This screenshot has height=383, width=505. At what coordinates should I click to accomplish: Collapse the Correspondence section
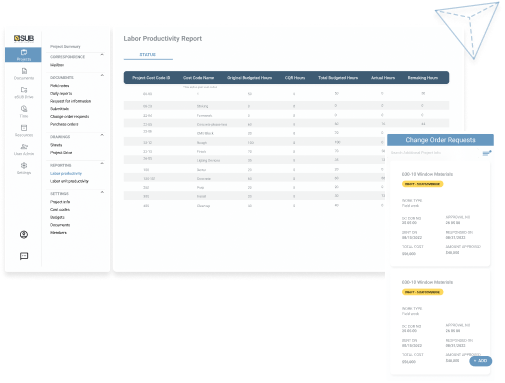coord(102,55)
